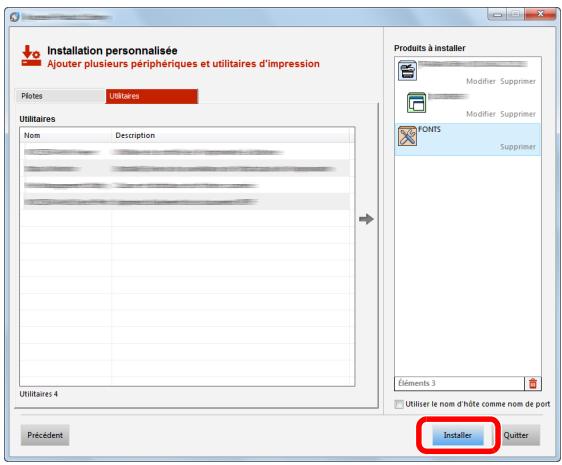Select the fourth utility row in the list
This screenshot has width=562, height=465.
point(185,202)
